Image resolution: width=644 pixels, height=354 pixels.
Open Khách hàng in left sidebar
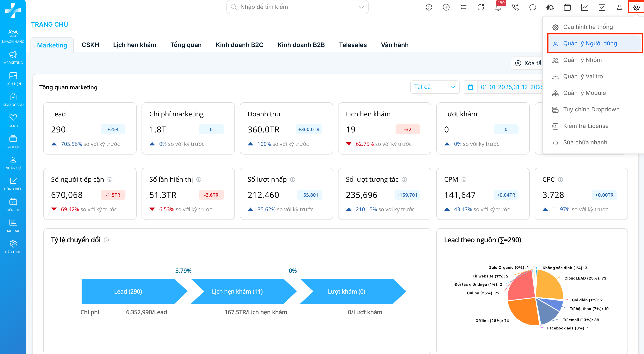tap(13, 37)
